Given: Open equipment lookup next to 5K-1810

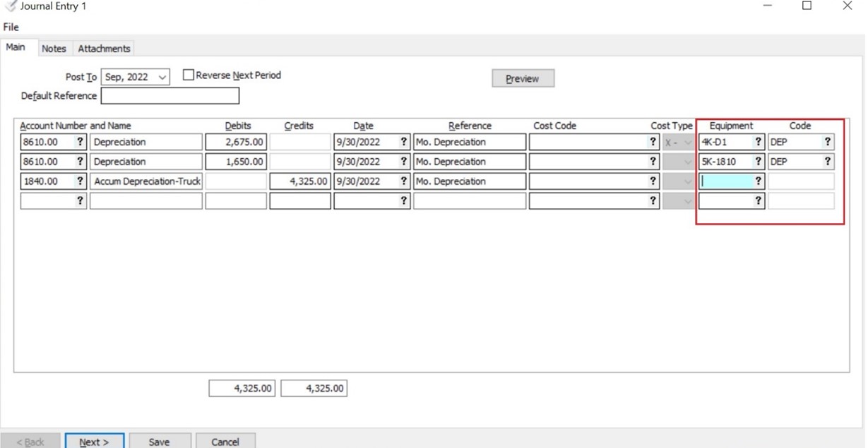Looking at the screenshot, I should [x=758, y=162].
